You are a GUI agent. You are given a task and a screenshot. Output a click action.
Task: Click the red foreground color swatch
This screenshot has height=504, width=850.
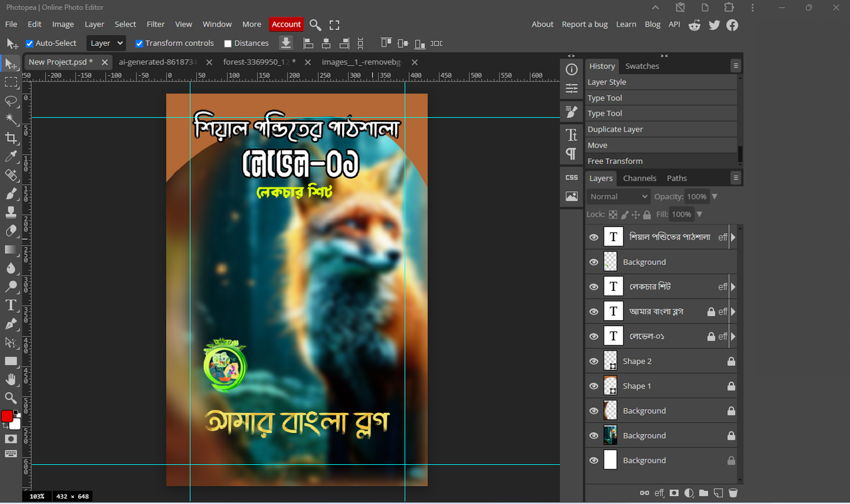tap(7, 416)
